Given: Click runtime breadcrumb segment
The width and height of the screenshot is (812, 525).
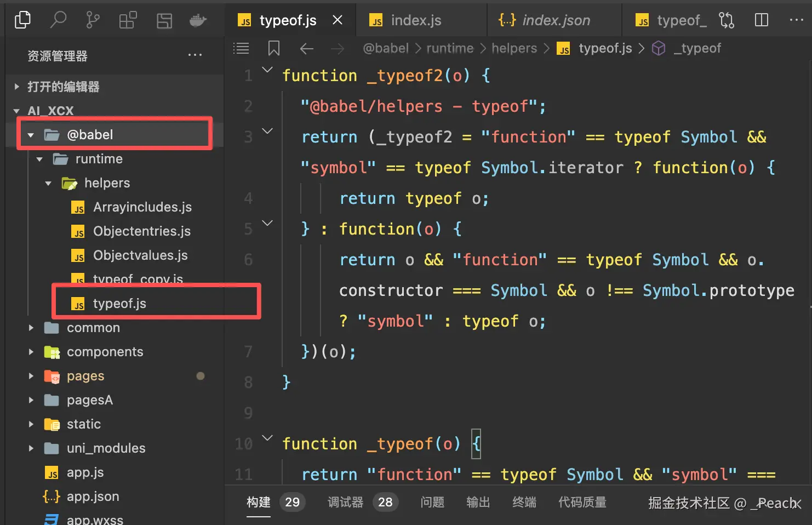Looking at the screenshot, I should (450, 48).
